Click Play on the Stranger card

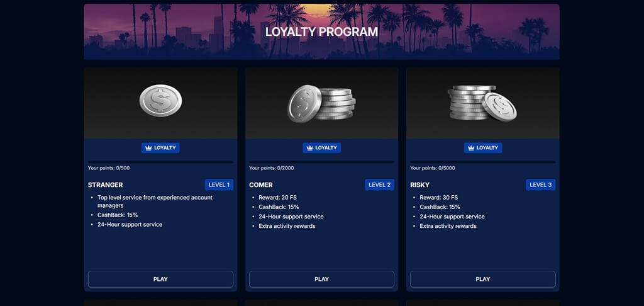[x=160, y=280]
